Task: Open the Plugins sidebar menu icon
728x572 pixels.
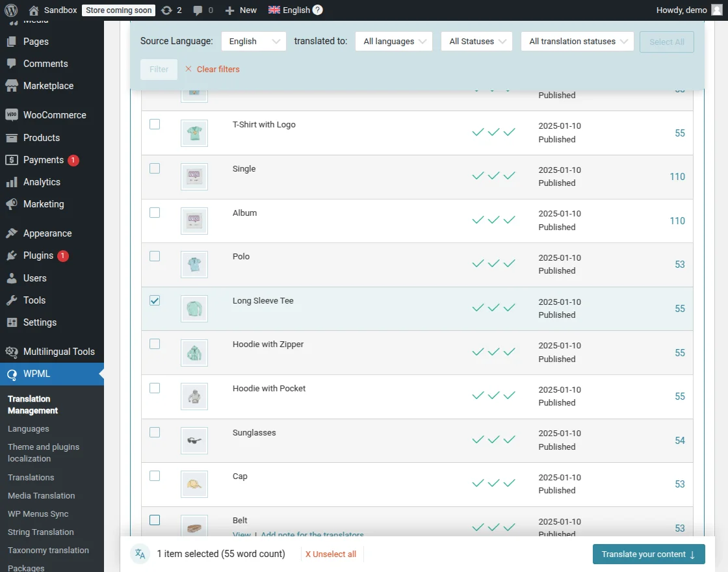Action: click(x=12, y=255)
